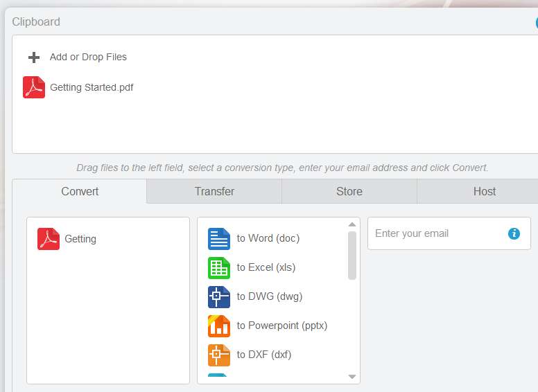
Task: Select the to Excel (xls) option
Action: (266, 267)
